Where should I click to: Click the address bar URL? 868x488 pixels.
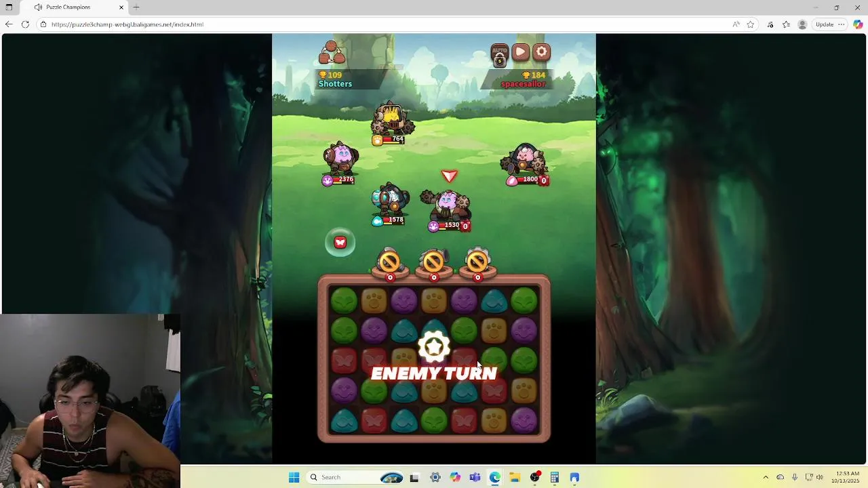tap(127, 24)
